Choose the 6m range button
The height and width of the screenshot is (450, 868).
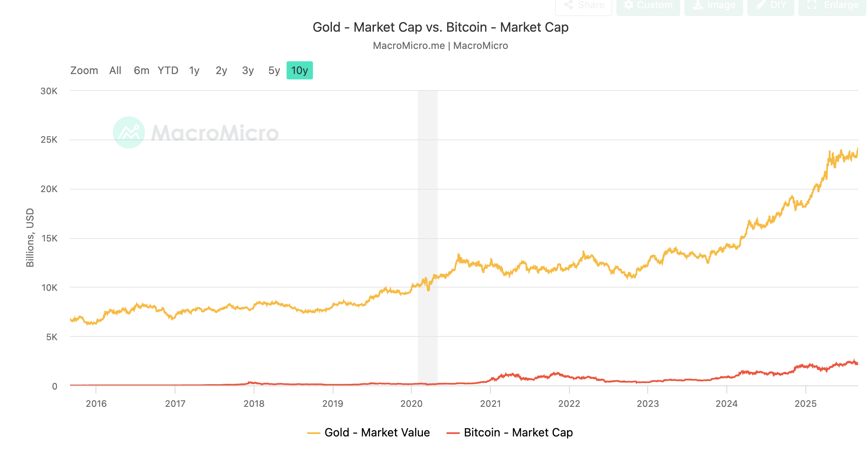pos(141,70)
